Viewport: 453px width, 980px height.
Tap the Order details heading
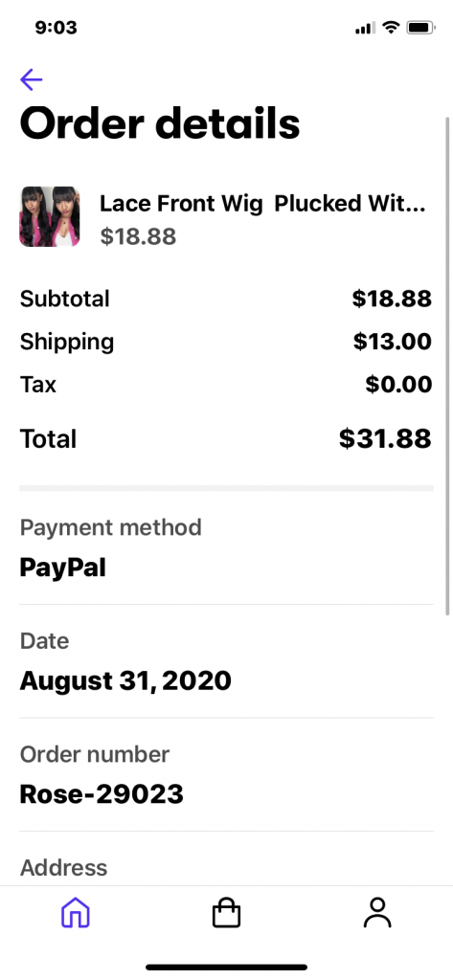point(160,123)
